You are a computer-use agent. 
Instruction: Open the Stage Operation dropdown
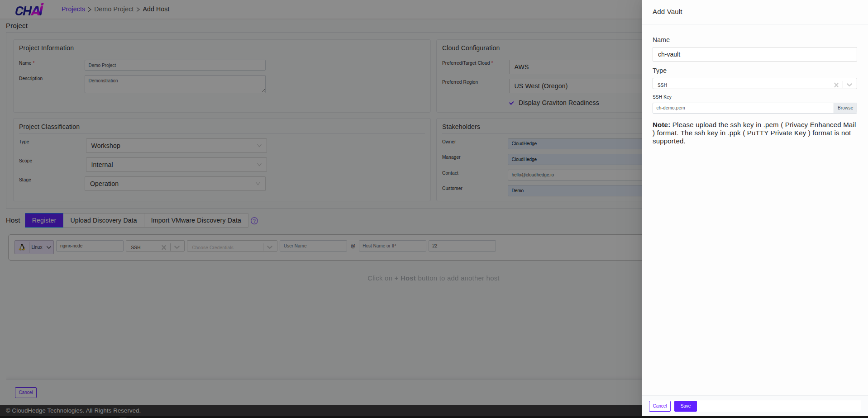175,184
